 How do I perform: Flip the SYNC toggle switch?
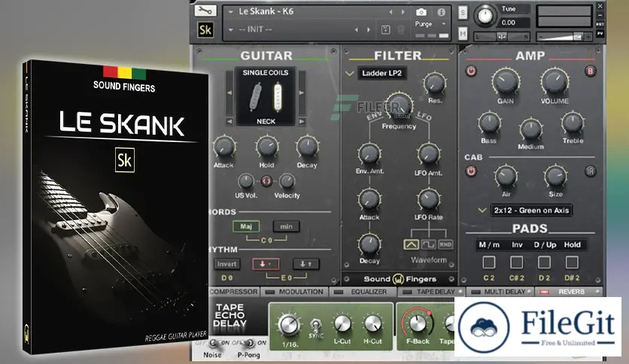(316, 326)
